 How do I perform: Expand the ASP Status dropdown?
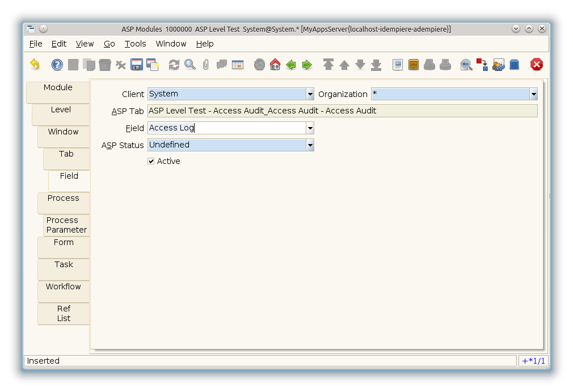310,145
